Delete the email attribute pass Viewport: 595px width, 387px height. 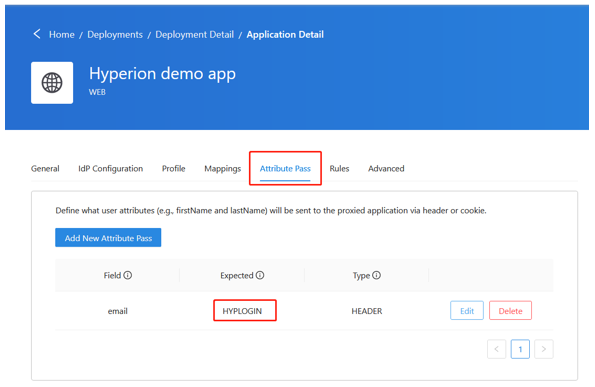510,311
